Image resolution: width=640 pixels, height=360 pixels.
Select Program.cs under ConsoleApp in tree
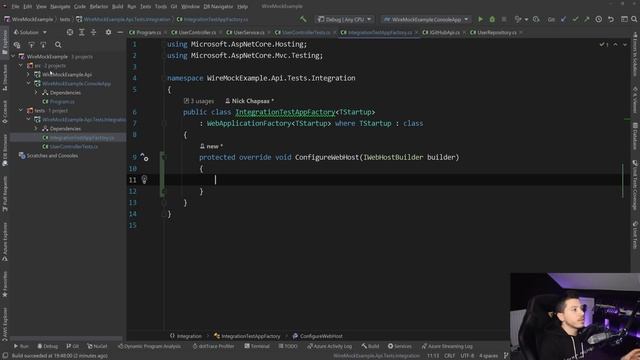pyautogui.click(x=62, y=102)
